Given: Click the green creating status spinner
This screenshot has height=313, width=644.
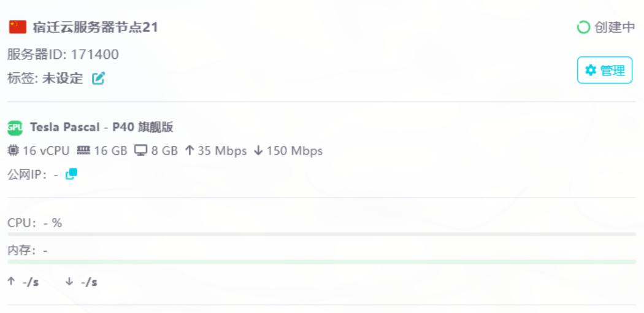Looking at the screenshot, I should 583,28.
